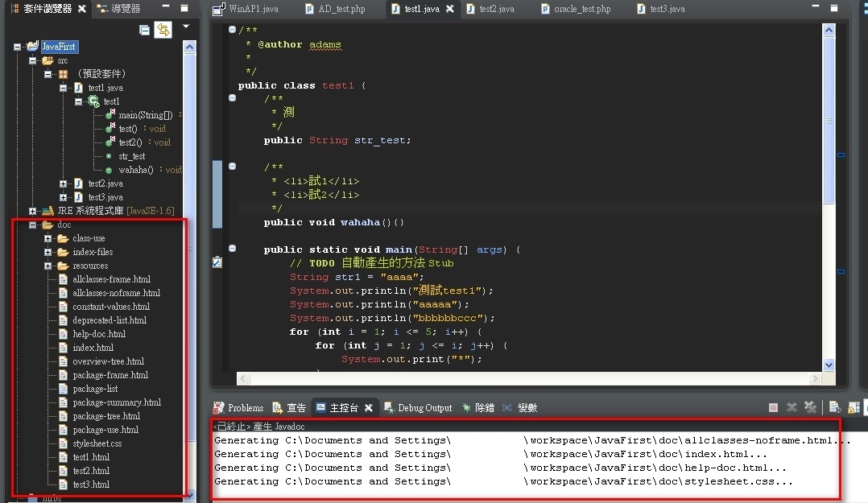Click Remove Launch icon in console toolbar
Viewport: 868px width, 503px height.
click(792, 408)
